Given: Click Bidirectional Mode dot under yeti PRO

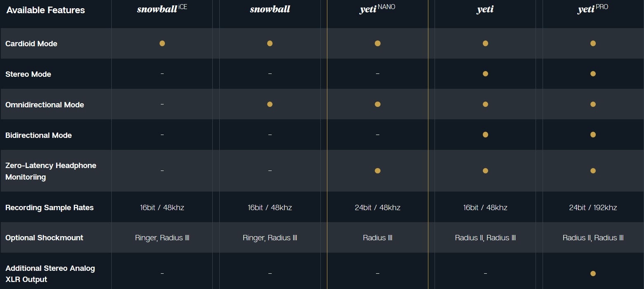Looking at the screenshot, I should pyautogui.click(x=593, y=135).
